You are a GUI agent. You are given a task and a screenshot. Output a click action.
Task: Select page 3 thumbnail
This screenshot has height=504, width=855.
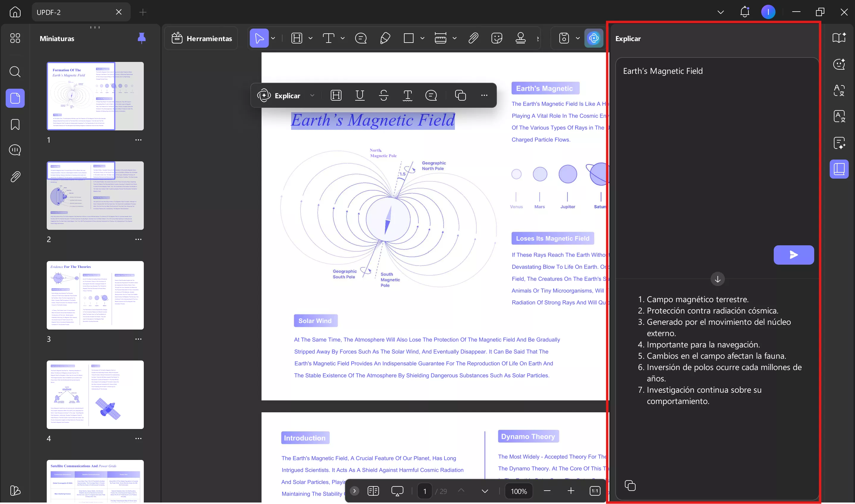pyautogui.click(x=95, y=295)
